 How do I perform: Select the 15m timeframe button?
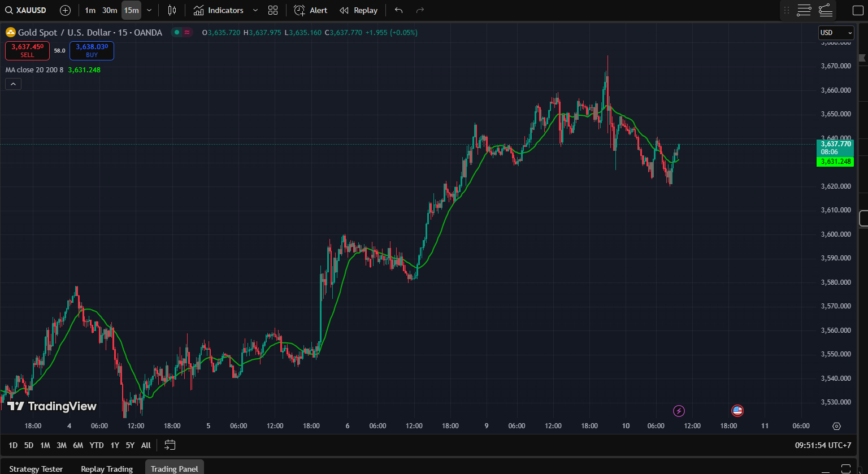(131, 10)
